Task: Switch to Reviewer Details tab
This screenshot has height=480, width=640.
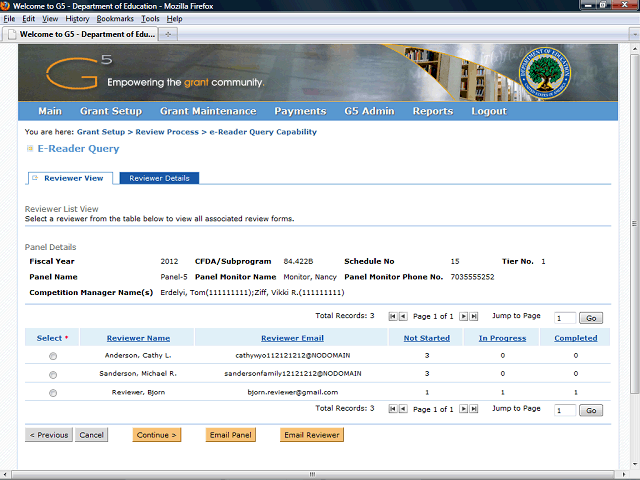Action: point(159,178)
